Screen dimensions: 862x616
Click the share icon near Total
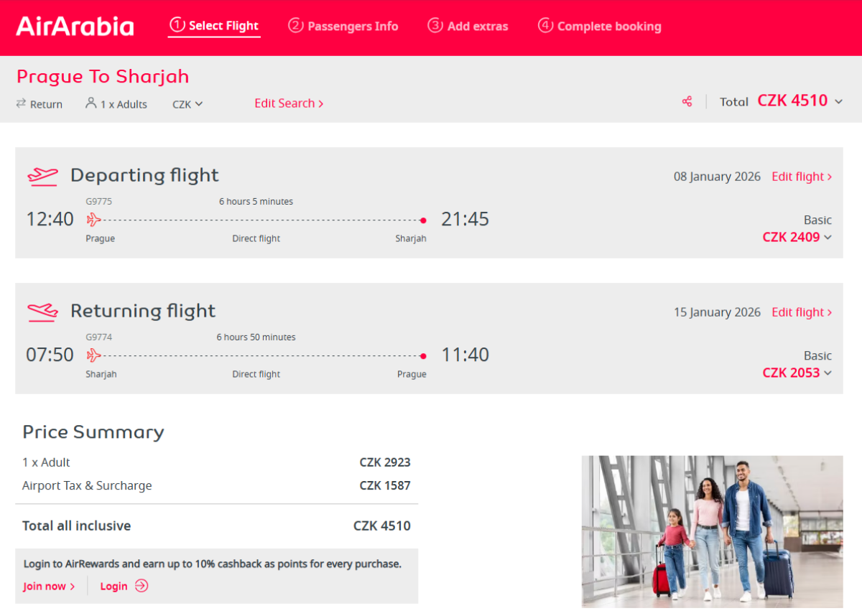(x=687, y=101)
